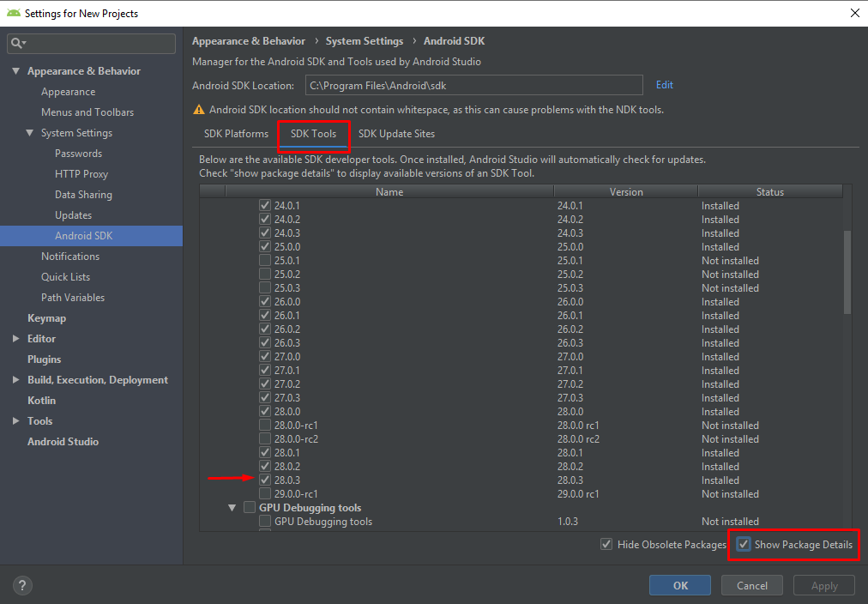Uncheck the 24.0.1 build tools checkbox

[x=265, y=205]
